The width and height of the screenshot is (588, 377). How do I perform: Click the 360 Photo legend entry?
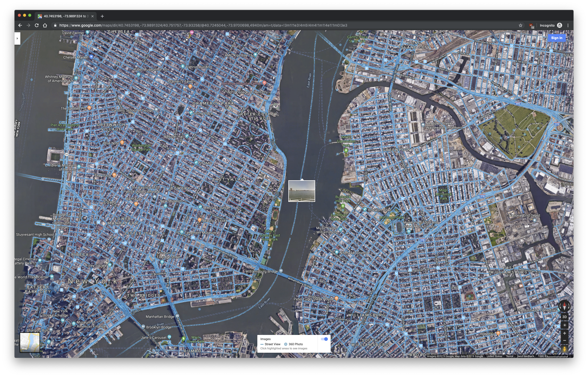pos(293,344)
